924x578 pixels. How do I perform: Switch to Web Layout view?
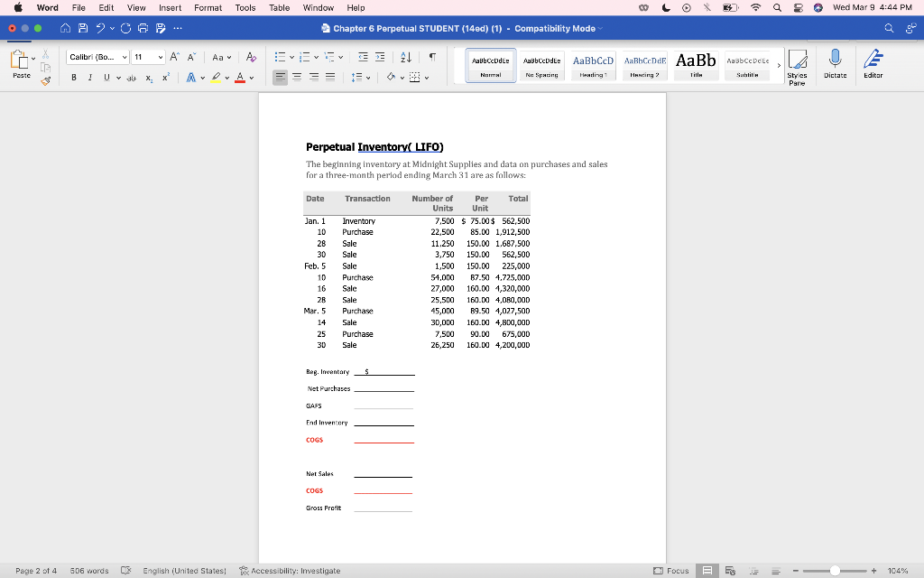[x=730, y=571]
